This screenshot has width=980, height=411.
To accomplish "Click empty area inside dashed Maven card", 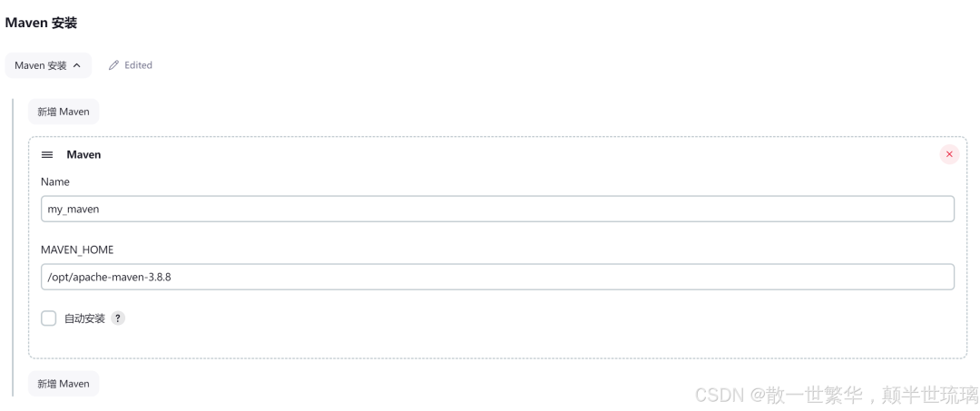I will pyautogui.click(x=500, y=340).
